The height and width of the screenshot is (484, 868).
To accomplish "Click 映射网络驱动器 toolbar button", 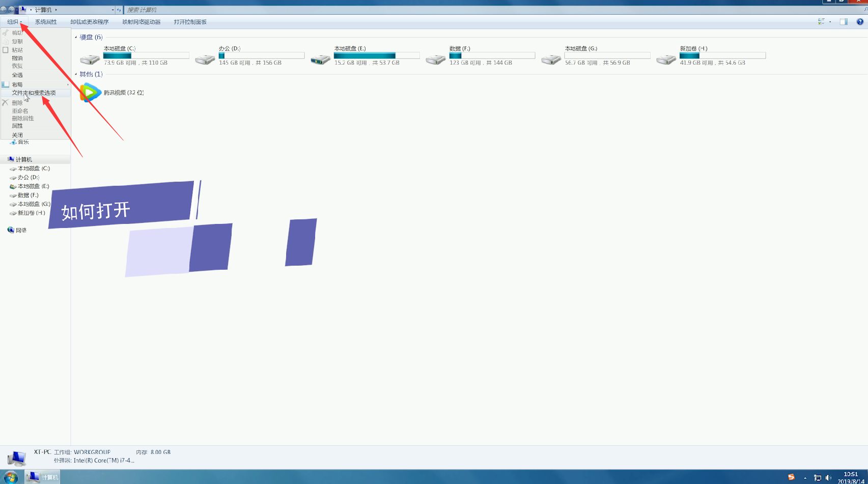I will (x=141, y=22).
